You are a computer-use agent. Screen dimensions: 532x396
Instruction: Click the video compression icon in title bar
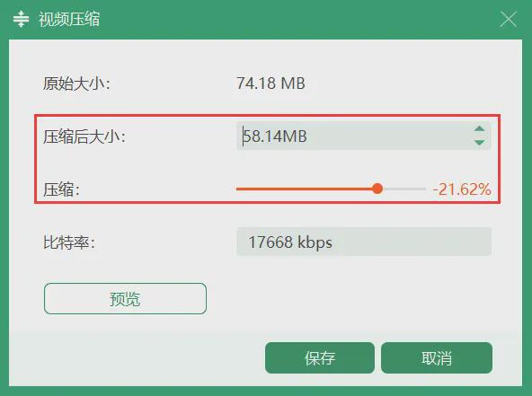(x=21, y=19)
